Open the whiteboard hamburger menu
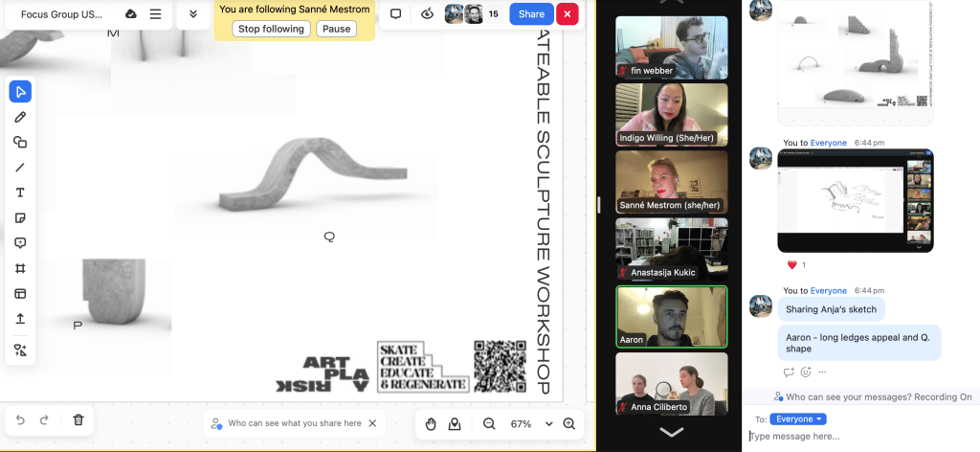980x452 pixels. (x=155, y=14)
